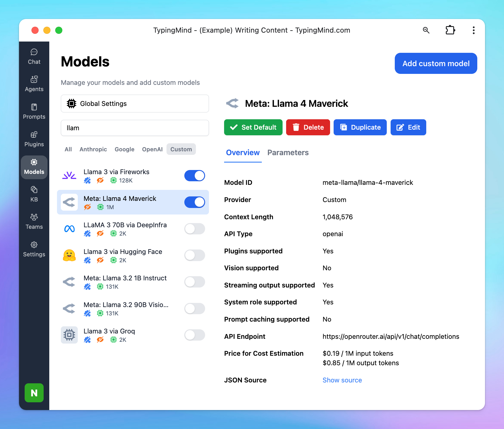Click the no-vision eye icon under Meta: Llama 4 Maverick
This screenshot has width=504, height=429.
pyautogui.click(x=87, y=207)
